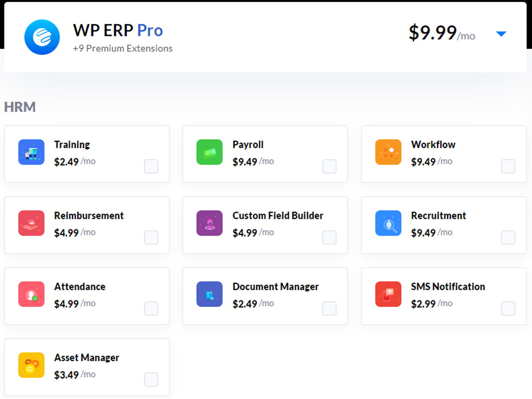Screen dimensions: 532x399
Task: Click the Payroll extension name
Action: (x=248, y=144)
